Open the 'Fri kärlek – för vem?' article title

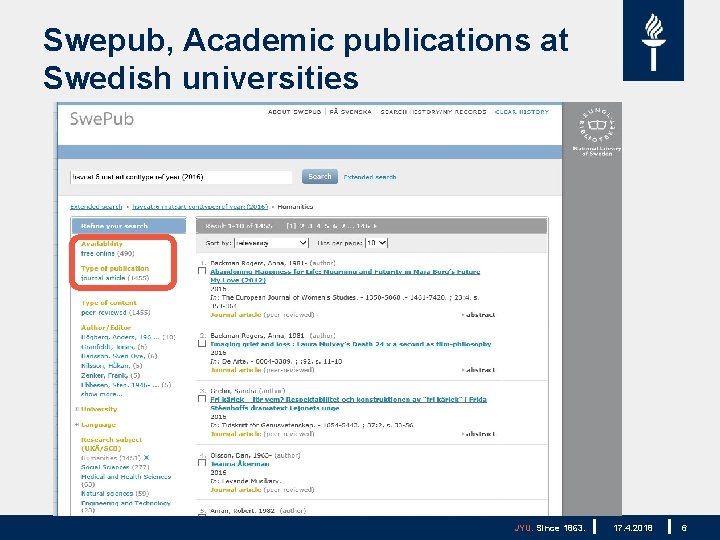pos(348,404)
